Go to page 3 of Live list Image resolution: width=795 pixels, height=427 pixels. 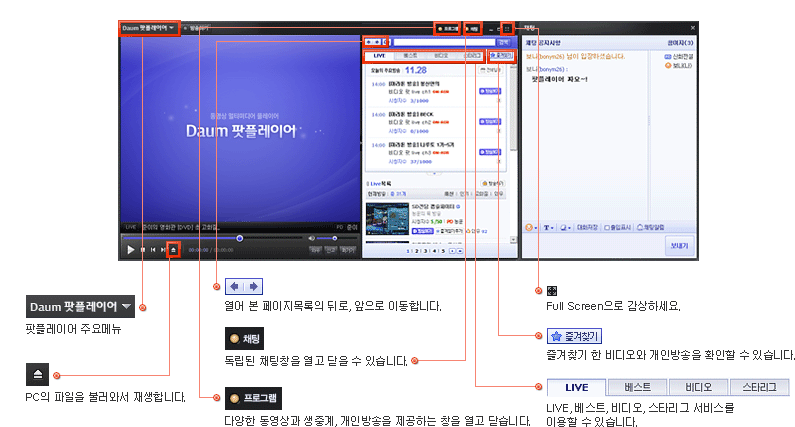pyautogui.click(x=425, y=251)
